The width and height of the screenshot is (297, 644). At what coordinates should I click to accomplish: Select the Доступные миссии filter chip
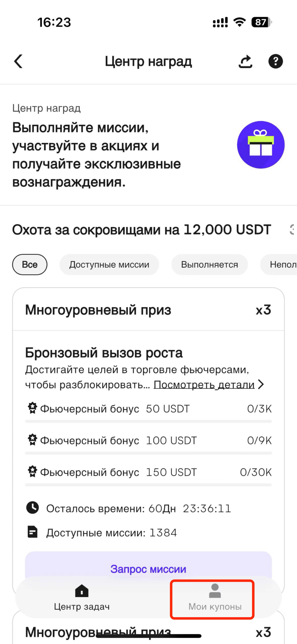[x=109, y=264]
